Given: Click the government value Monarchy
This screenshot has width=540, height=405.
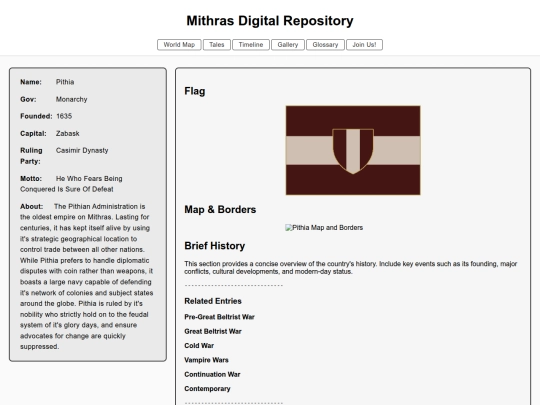Looking at the screenshot, I should click(72, 99).
